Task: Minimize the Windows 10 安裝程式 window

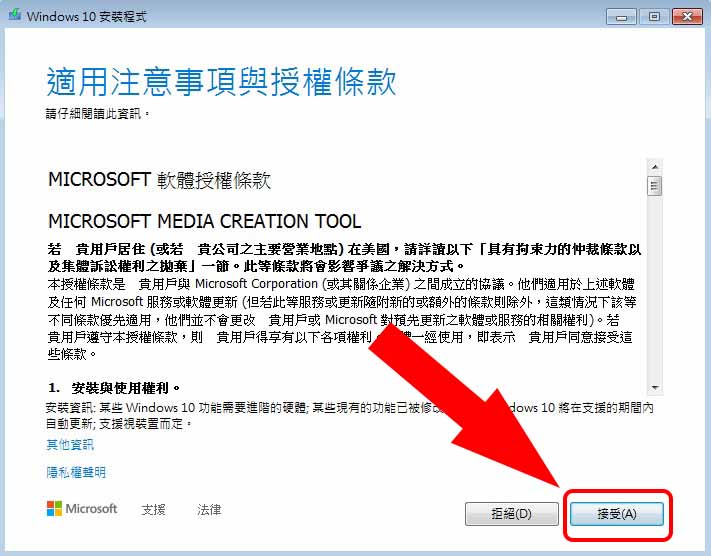Action: [x=621, y=17]
